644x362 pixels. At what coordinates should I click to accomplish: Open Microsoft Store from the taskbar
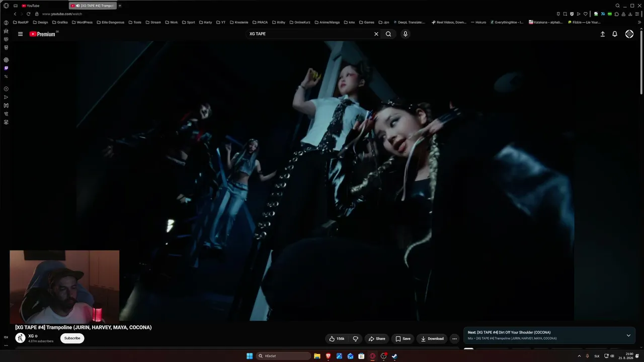(x=361, y=356)
